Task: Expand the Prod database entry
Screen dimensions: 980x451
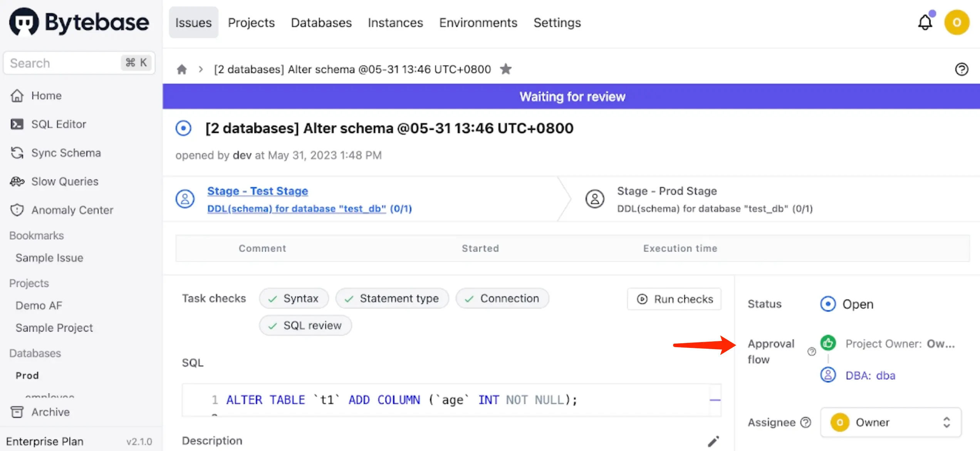Action: click(27, 375)
